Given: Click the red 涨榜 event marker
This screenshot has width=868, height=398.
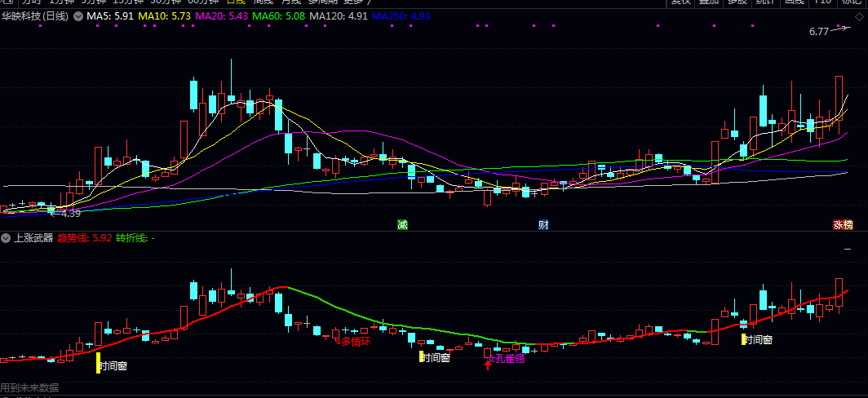Looking at the screenshot, I should (843, 224).
